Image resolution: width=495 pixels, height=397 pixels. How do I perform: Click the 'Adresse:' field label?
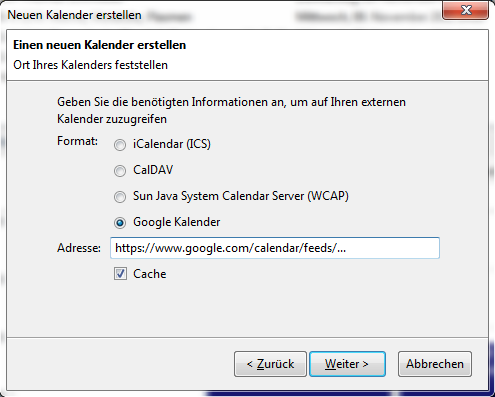pyautogui.click(x=79, y=248)
